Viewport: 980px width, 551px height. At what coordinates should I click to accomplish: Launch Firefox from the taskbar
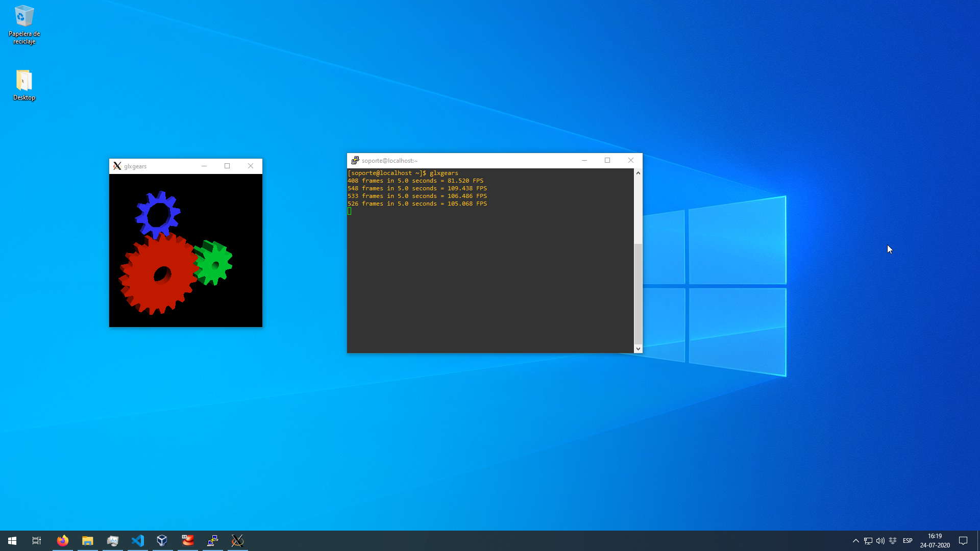click(63, 541)
